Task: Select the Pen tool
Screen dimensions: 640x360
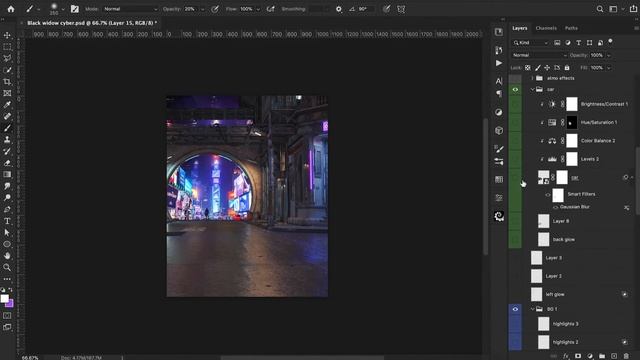Action: (7, 209)
